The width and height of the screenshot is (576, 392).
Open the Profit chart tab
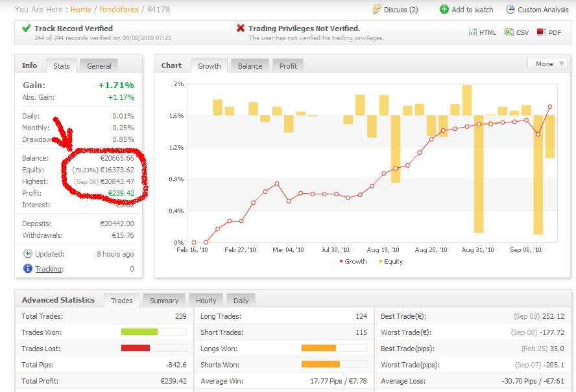point(288,66)
